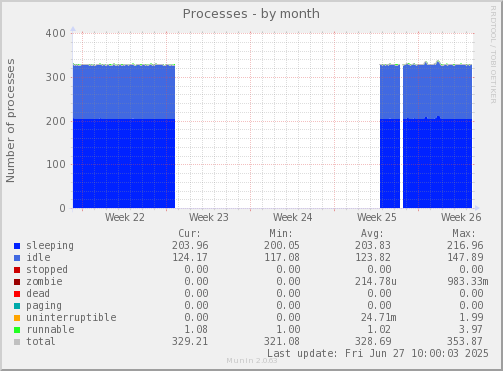Click the runnable current value 1.08
Screen dimensions: 503x371
[x=196, y=329]
